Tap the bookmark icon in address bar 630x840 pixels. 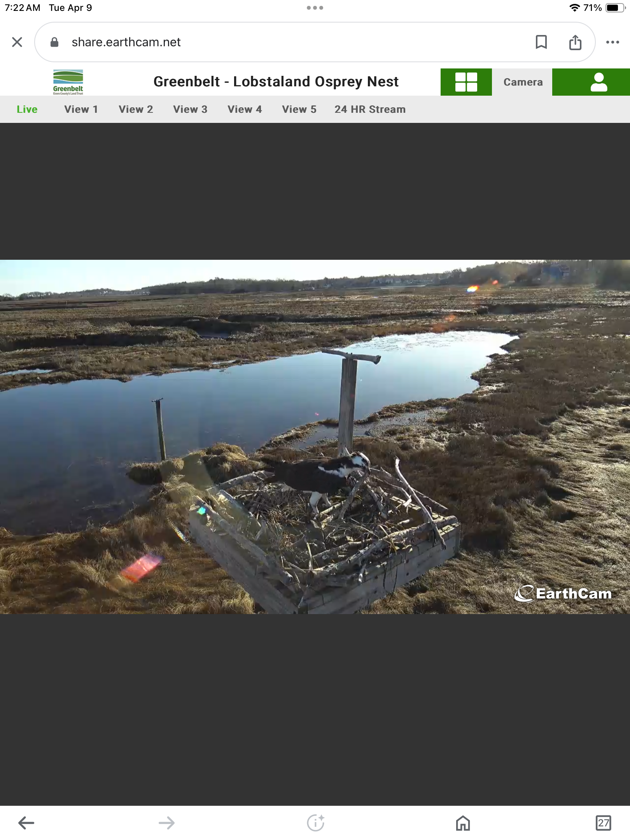pos(541,42)
